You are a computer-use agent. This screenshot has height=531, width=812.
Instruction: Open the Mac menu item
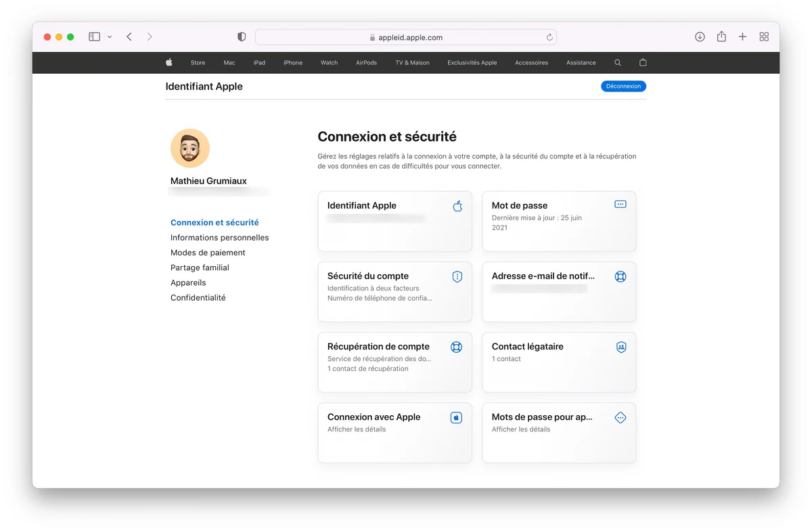pos(229,62)
